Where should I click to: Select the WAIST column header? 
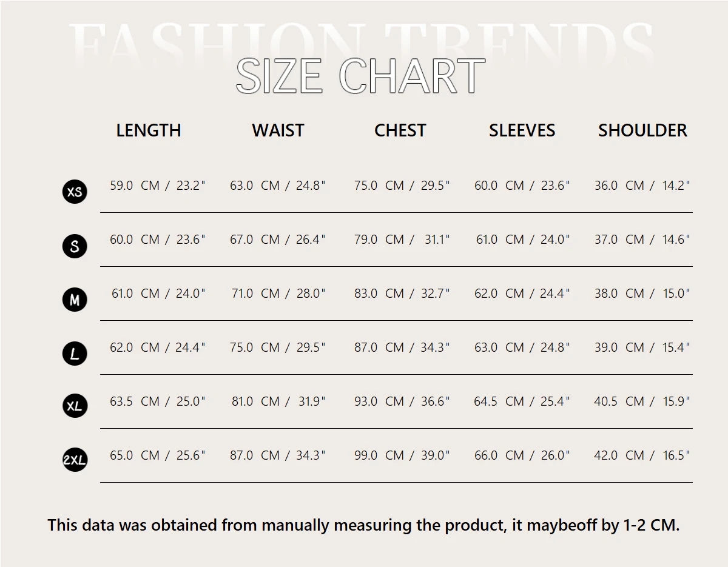point(278,130)
